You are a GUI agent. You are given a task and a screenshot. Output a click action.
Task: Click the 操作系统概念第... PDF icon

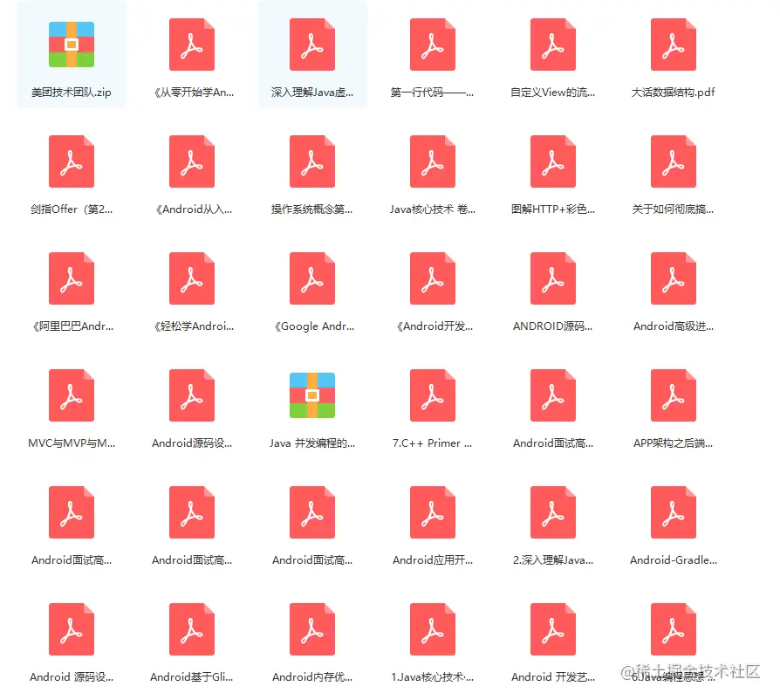(x=311, y=161)
